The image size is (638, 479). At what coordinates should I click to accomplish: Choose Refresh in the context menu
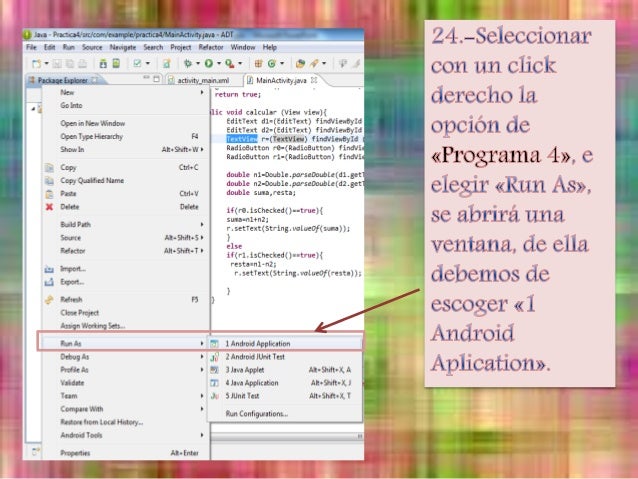[126, 300]
